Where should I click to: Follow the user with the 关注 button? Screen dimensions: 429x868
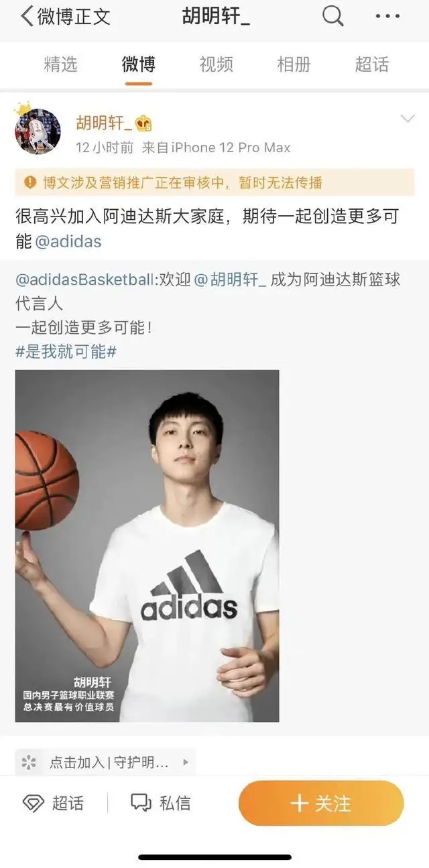click(x=321, y=803)
